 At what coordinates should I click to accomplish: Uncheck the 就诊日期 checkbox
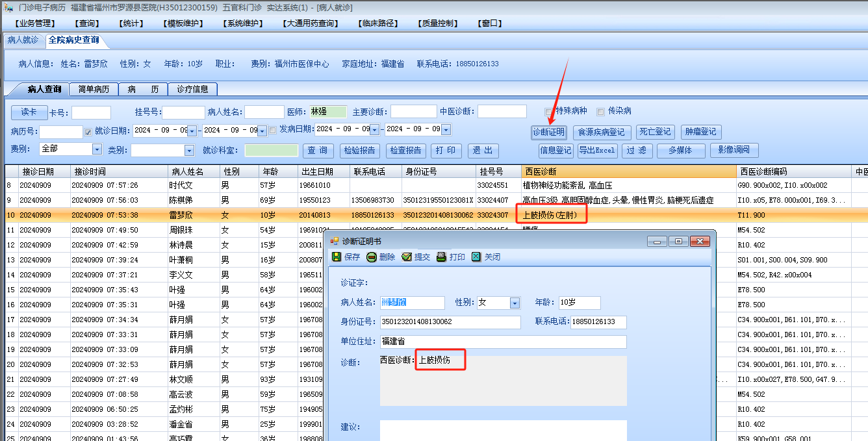(88, 132)
